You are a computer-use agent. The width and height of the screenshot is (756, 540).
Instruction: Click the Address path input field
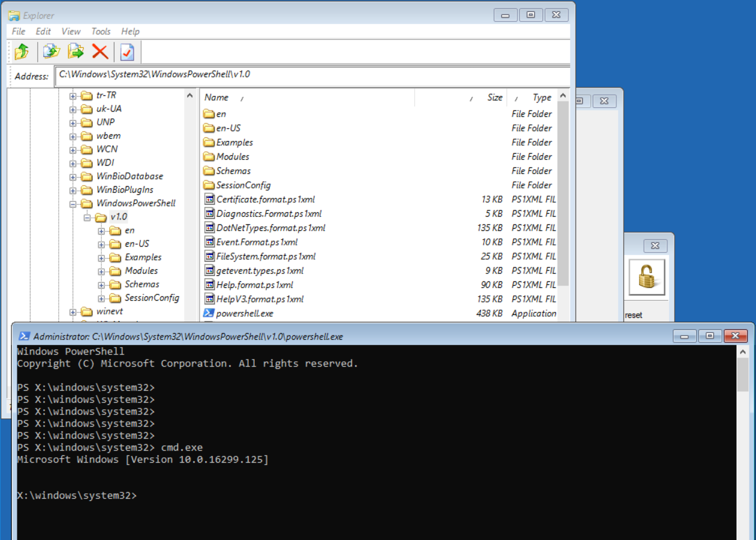(312, 75)
